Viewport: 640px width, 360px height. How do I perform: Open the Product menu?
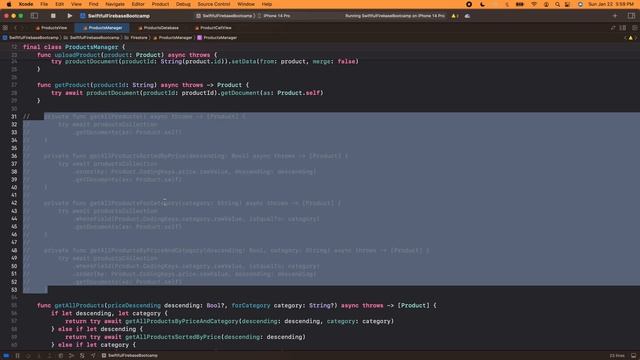160,4
